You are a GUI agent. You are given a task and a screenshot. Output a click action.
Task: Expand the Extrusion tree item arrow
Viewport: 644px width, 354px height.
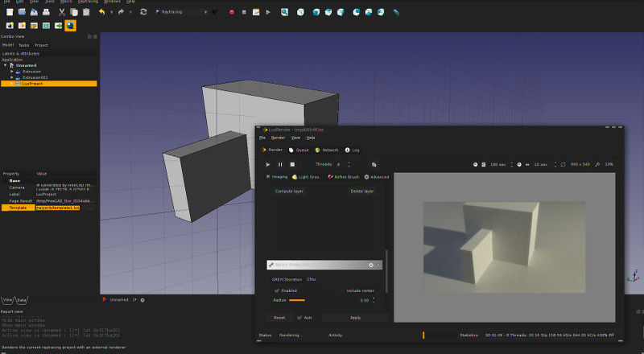(x=11, y=72)
